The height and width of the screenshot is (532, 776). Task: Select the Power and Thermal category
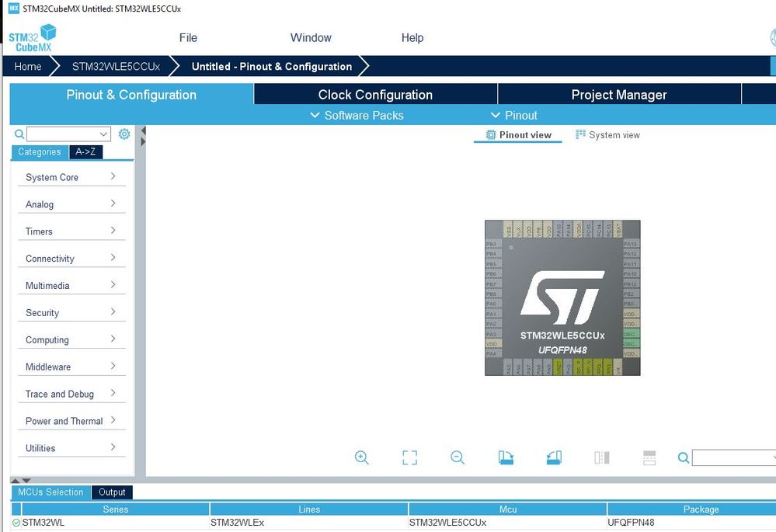click(x=71, y=421)
